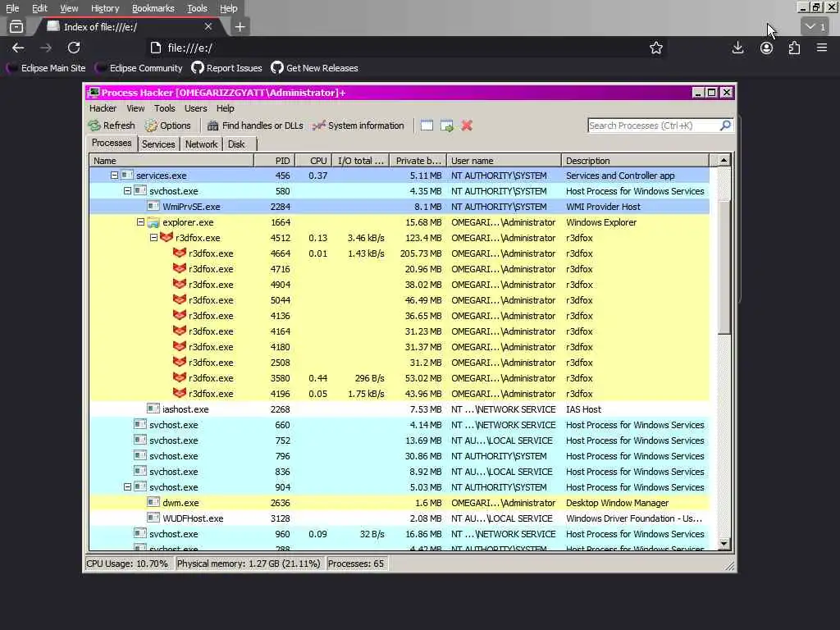This screenshot has width=840, height=630.
Task: Close the Index of file:///e:/ tab
Action: (208, 26)
